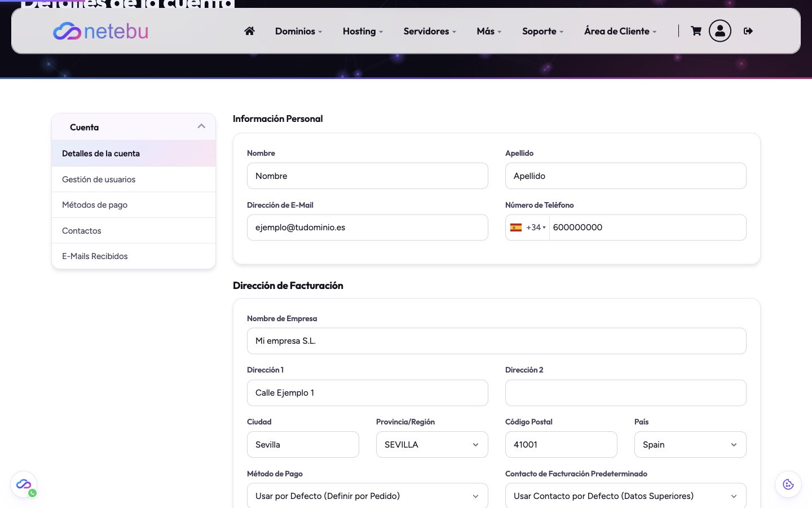Click the Dirección 1 field

point(368,393)
